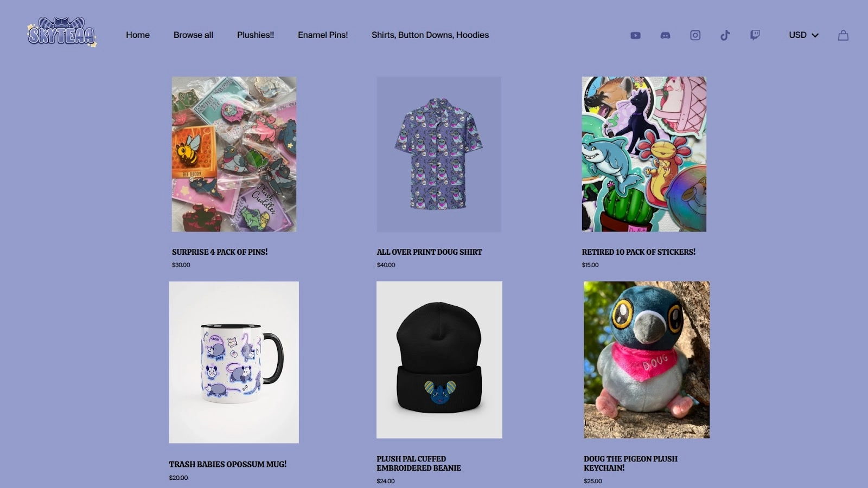
Task: Open Surprise 4 Pack of Pins! link
Action: [220, 252]
